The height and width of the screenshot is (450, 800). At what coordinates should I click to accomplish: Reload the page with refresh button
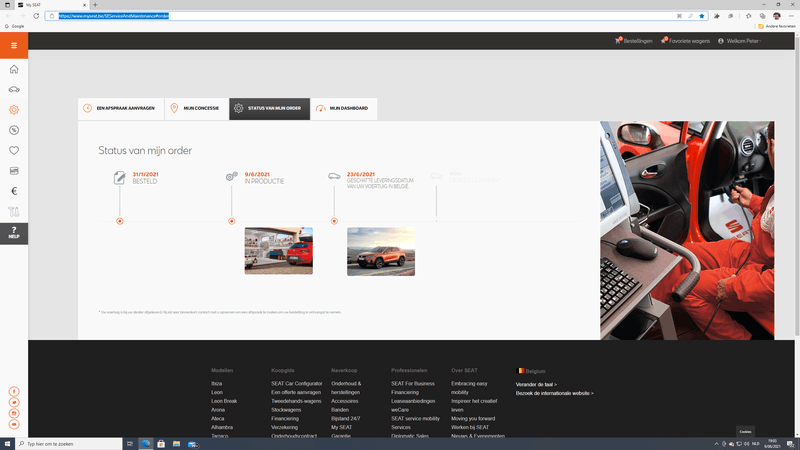click(36, 16)
